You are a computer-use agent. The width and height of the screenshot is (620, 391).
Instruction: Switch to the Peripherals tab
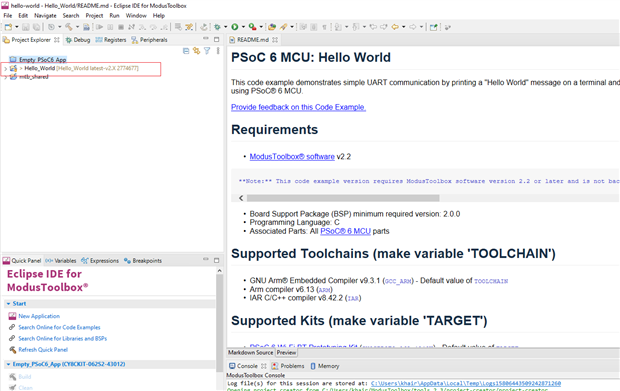(x=149, y=40)
